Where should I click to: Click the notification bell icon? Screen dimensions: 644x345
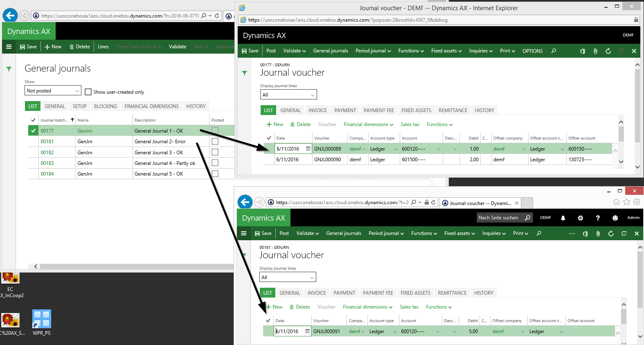pyautogui.click(x=563, y=218)
